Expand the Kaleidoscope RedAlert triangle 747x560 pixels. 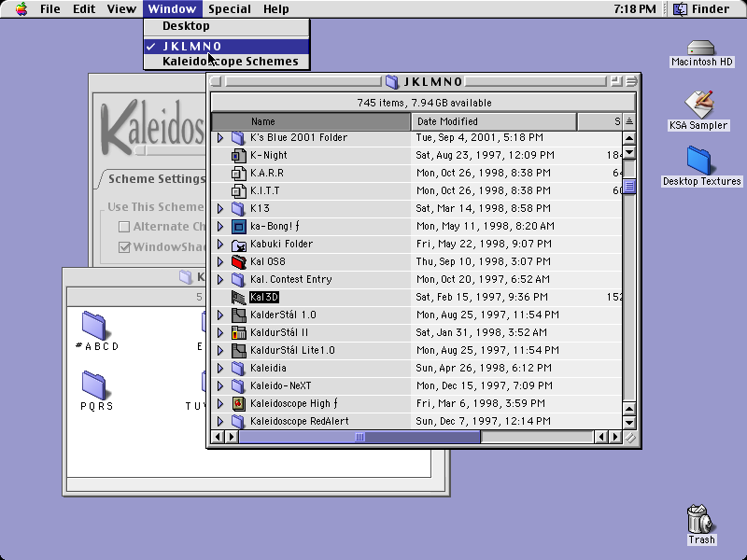220,421
